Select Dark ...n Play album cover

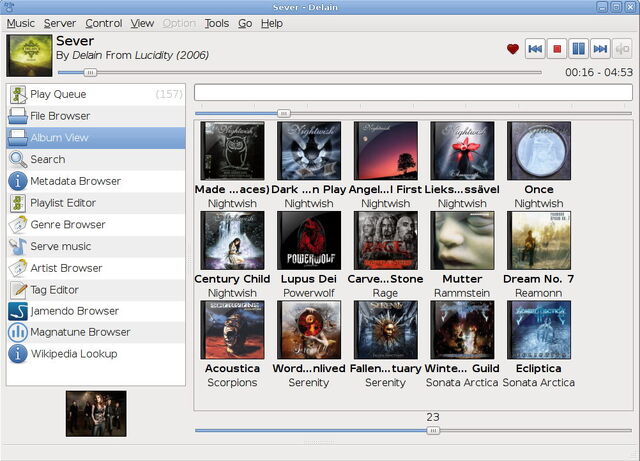point(309,151)
